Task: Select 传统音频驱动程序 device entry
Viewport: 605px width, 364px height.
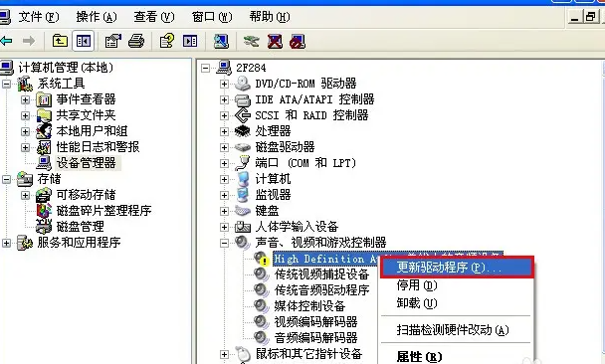Action: (321, 290)
